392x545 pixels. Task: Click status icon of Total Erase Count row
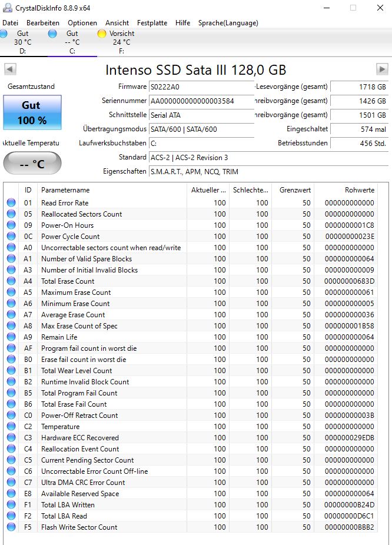click(11, 281)
